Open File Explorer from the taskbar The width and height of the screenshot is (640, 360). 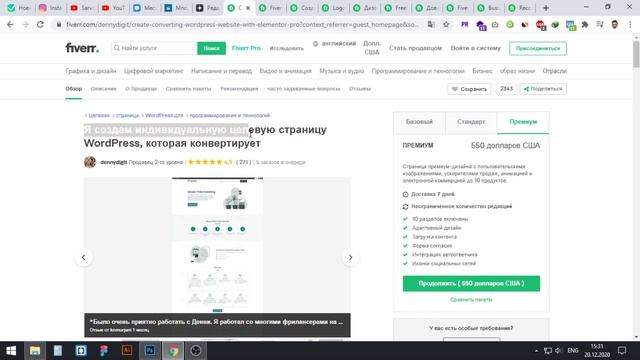click(35, 351)
